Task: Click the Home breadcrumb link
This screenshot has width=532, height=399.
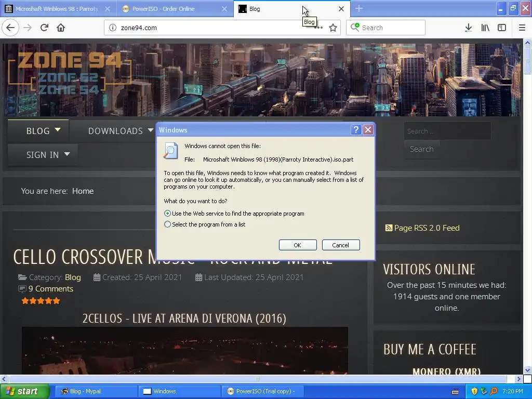Action: (83, 191)
